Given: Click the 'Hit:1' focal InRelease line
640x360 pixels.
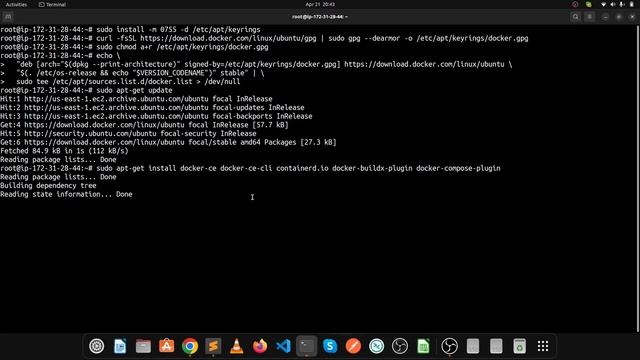Looking at the screenshot, I should pos(136,99).
